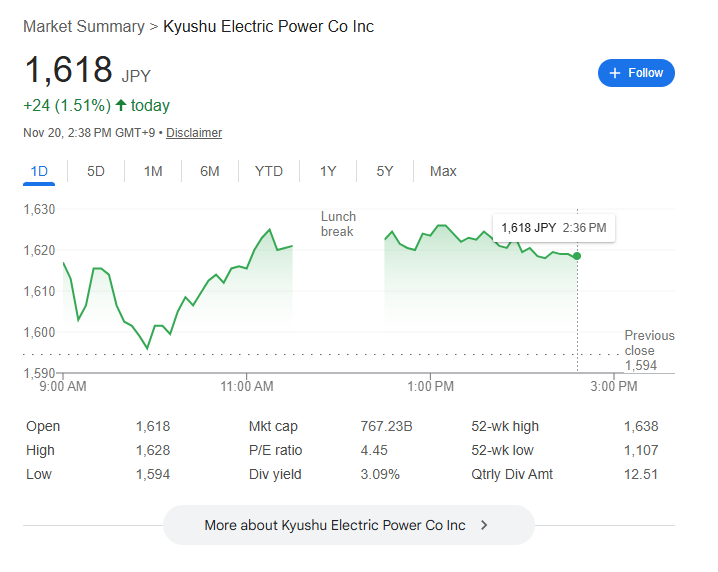Switch to the 5D chart range
The width and height of the screenshot is (718, 572).
(x=96, y=171)
